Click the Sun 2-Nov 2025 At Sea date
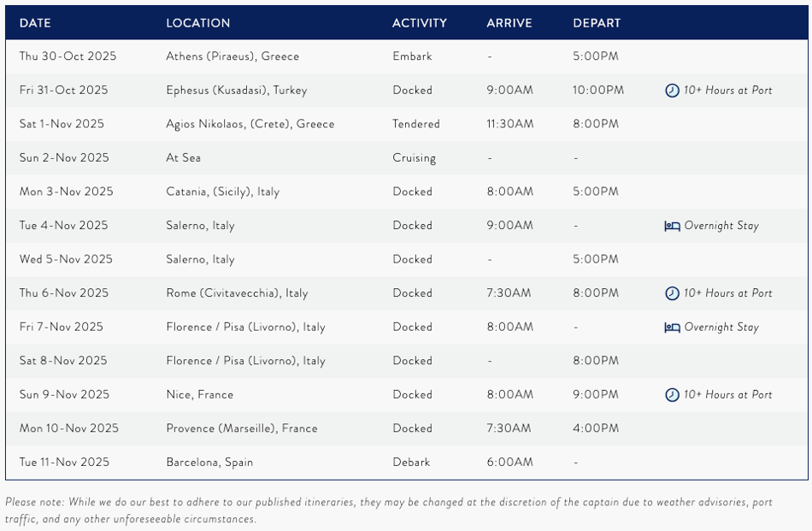This screenshot has height=531, width=812. (x=64, y=158)
